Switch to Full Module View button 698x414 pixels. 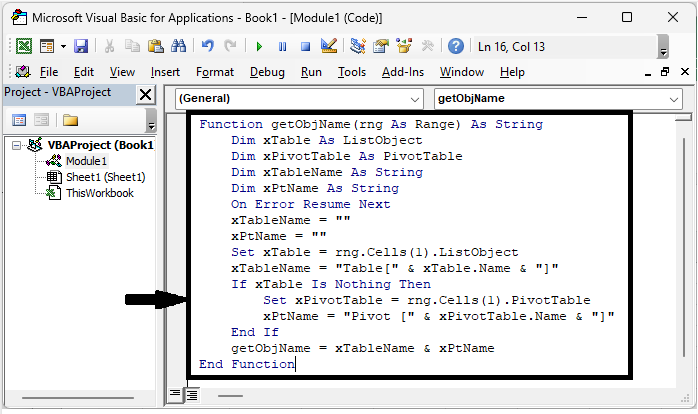192,394
